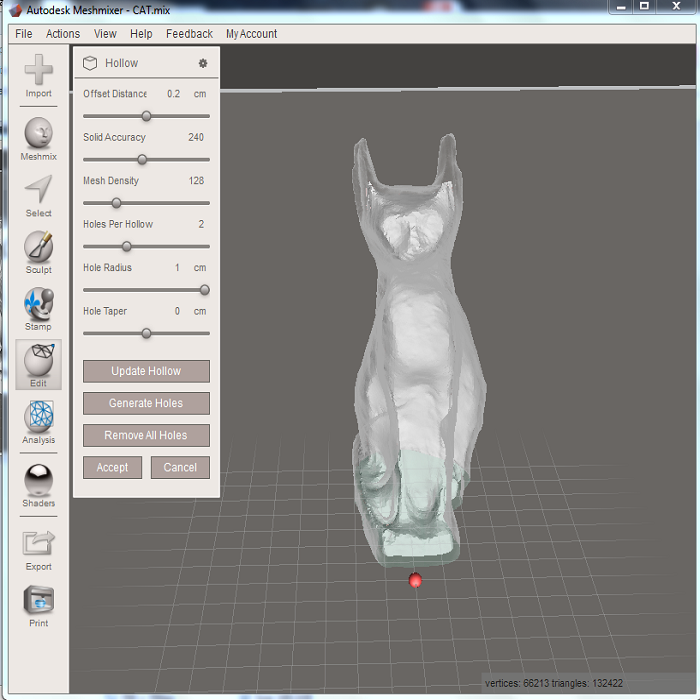The image size is (700, 700).
Task: Click the red hole marker sphere
Action: pyautogui.click(x=415, y=580)
